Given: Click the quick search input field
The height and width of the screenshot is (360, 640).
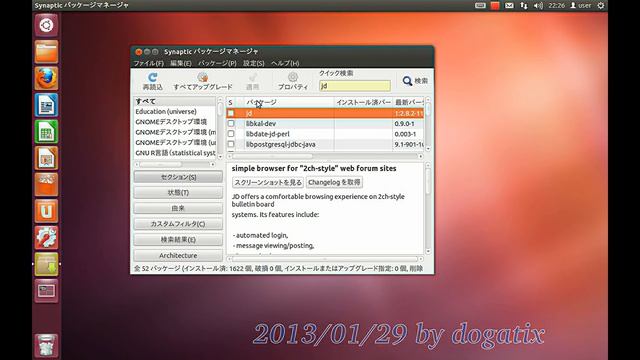Looking at the screenshot, I should [355, 86].
